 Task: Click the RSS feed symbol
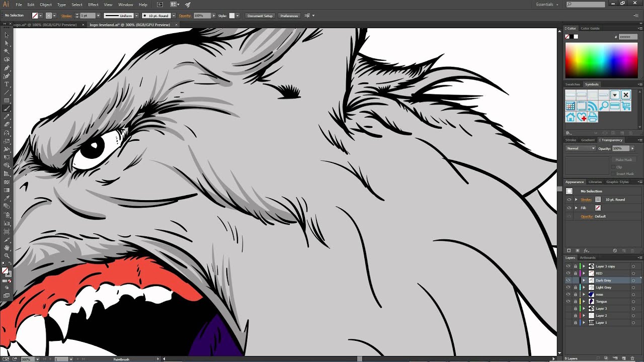593,106
